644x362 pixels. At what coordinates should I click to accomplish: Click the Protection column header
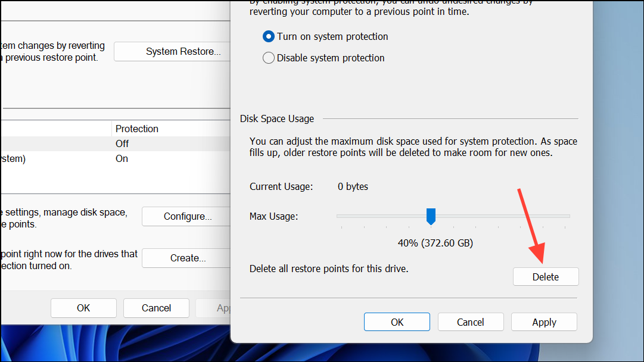click(x=136, y=129)
